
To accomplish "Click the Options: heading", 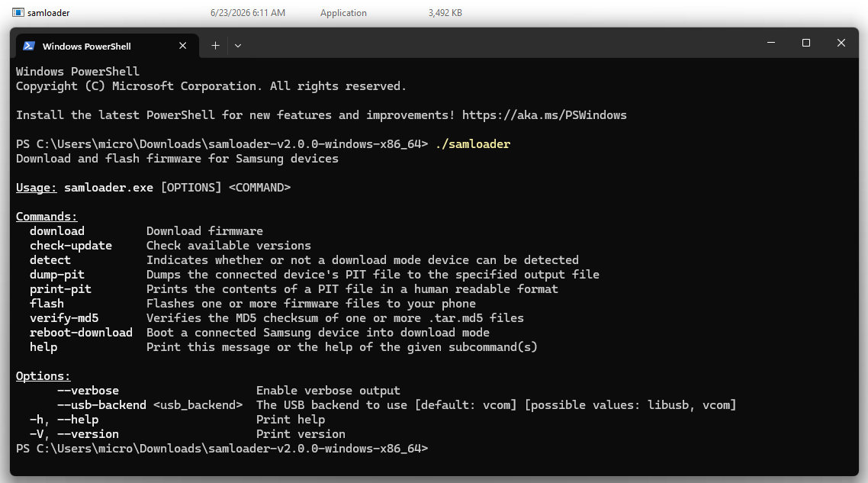I will click(x=43, y=376).
